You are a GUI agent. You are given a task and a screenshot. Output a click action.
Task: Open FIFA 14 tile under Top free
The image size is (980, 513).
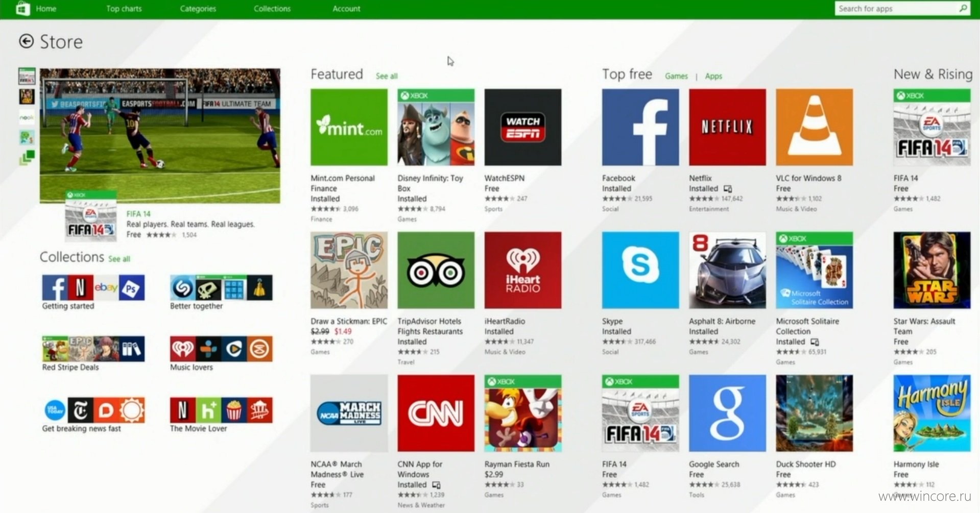click(x=640, y=413)
